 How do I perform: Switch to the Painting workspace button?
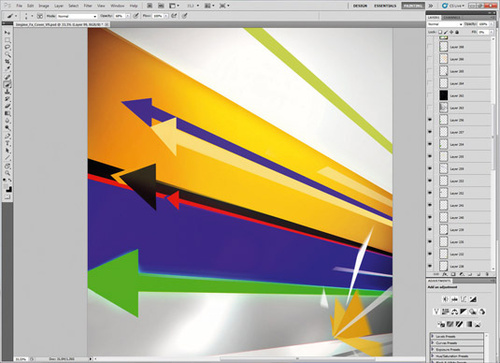(x=413, y=6)
